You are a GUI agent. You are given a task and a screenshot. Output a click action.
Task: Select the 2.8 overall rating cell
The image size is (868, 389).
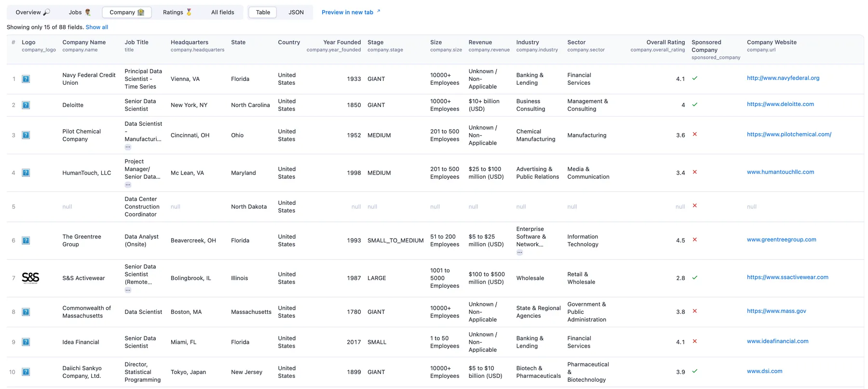[x=680, y=278]
